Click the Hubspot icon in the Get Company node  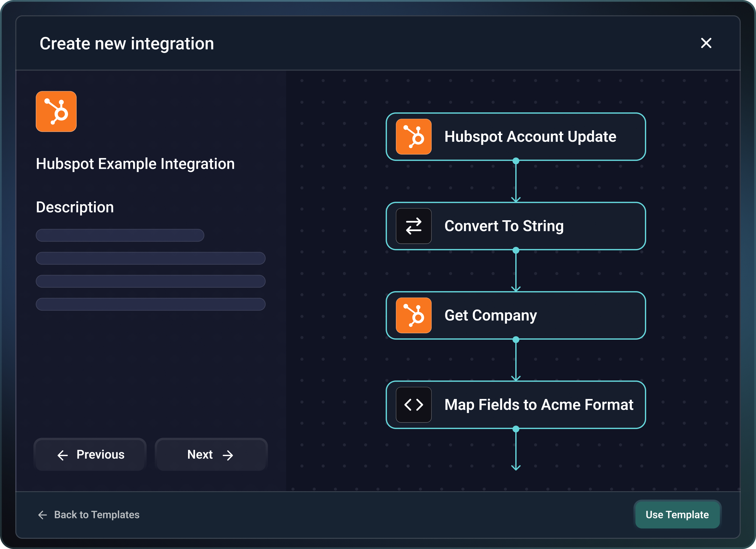pyautogui.click(x=414, y=315)
